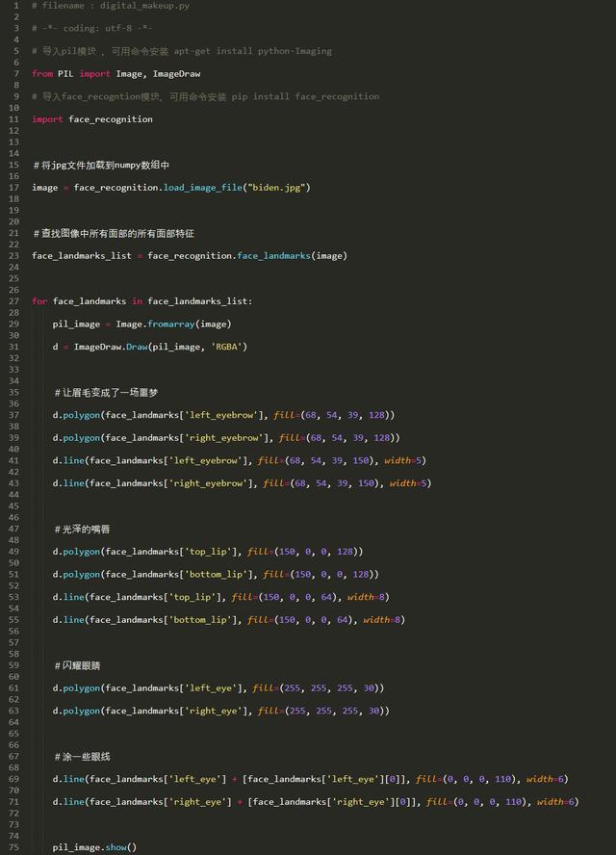Click the d.line call on line 69
Image resolution: width=616 pixels, height=855 pixels.
tap(310, 780)
